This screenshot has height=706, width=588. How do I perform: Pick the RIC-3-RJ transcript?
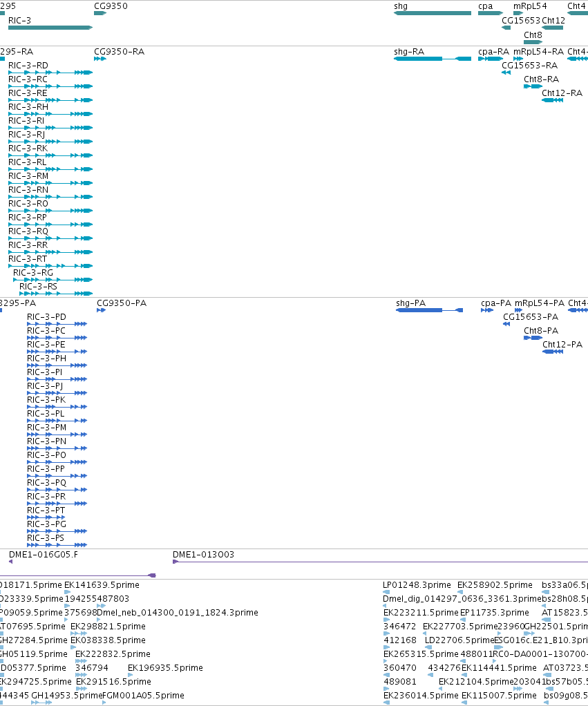[x=26, y=135]
